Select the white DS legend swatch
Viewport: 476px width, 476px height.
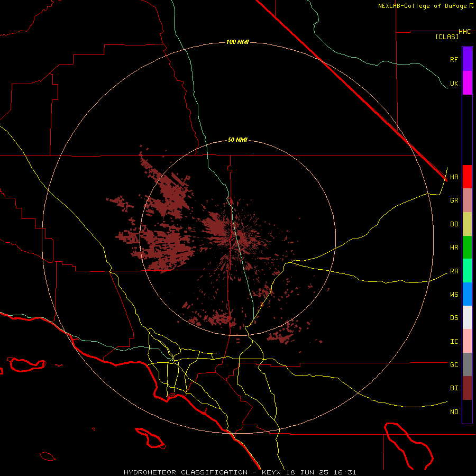tap(467, 317)
